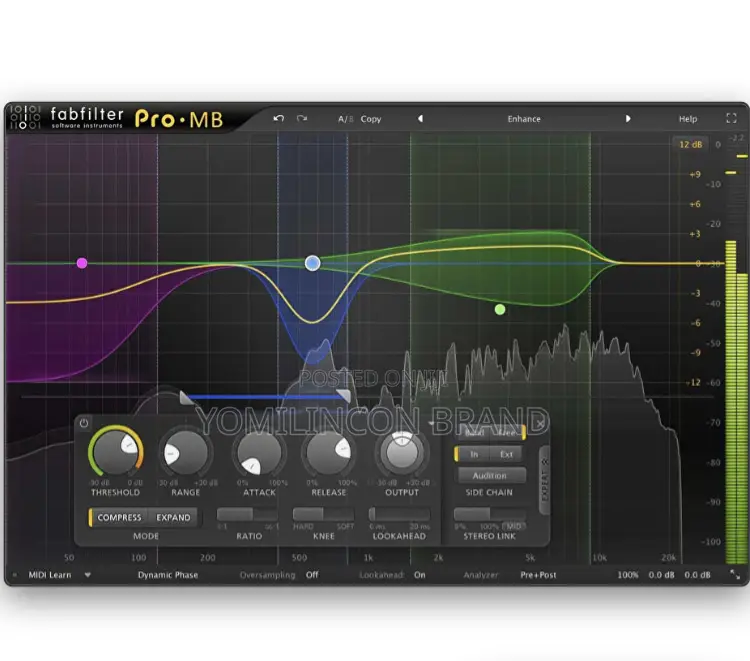750x661 pixels.
Task: Select the blue mid band dot
Action: (x=312, y=263)
